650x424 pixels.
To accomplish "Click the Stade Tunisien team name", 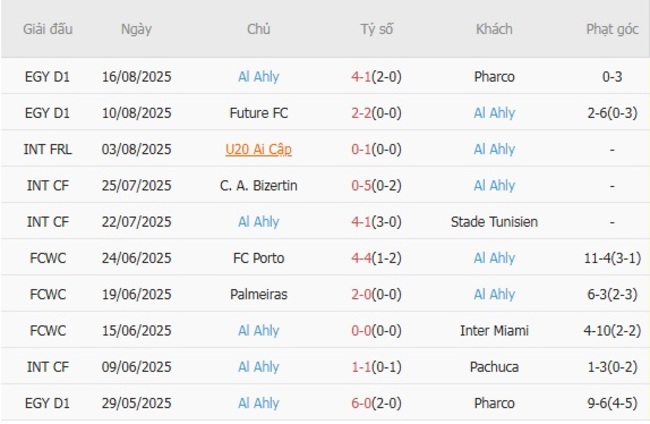I will click(494, 222).
